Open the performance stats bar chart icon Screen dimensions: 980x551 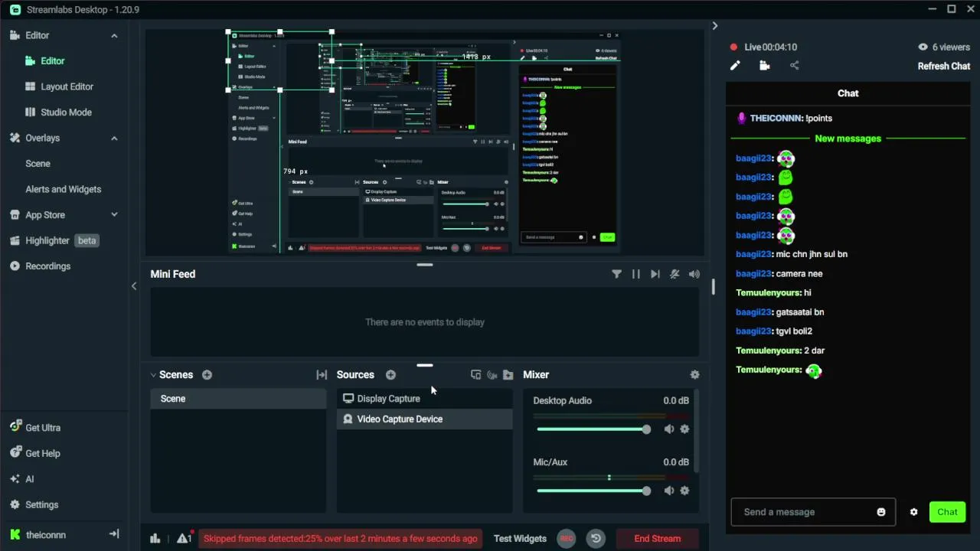[155, 539]
